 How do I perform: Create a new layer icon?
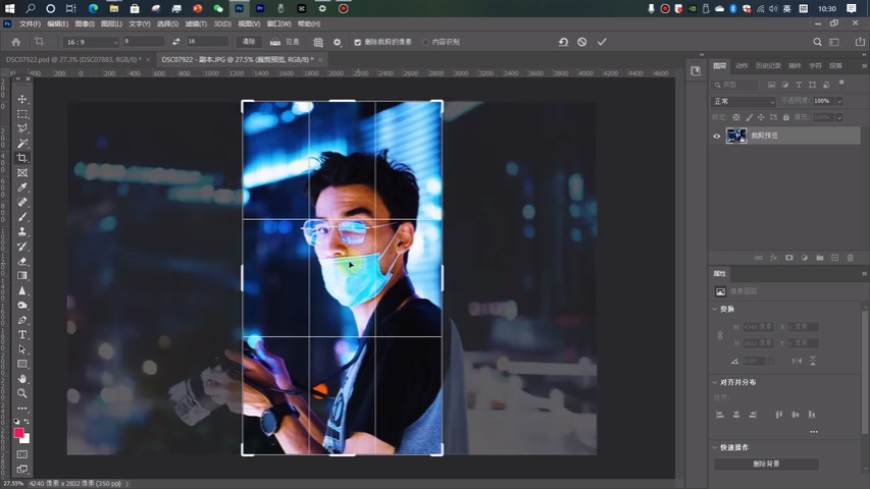pyautogui.click(x=834, y=258)
